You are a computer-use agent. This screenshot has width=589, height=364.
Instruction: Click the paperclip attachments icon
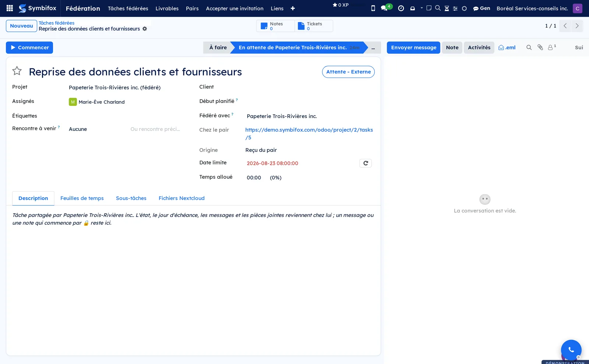[540, 47]
